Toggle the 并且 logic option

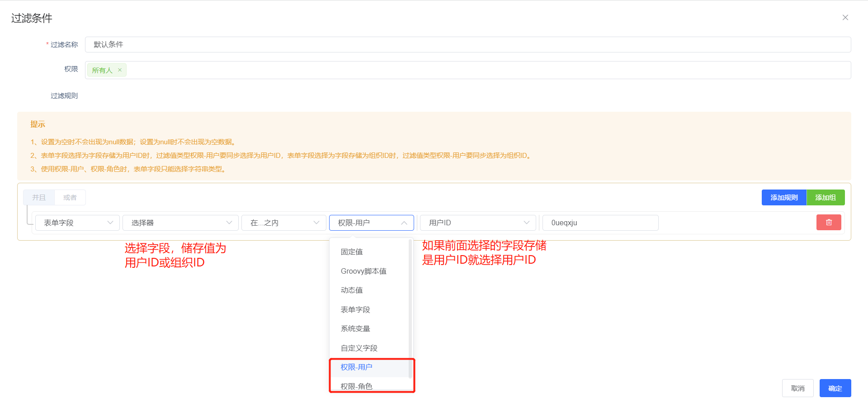point(39,198)
